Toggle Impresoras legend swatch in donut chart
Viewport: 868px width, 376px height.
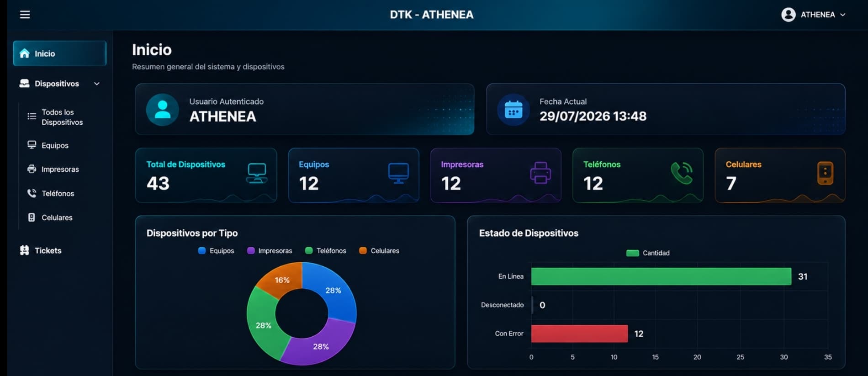pos(251,250)
